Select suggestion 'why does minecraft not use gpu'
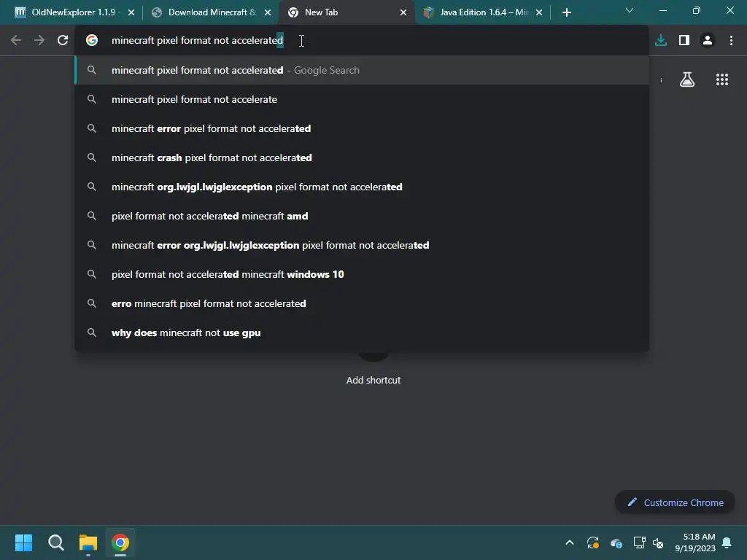Viewport: 747px width, 560px height. pos(362,332)
